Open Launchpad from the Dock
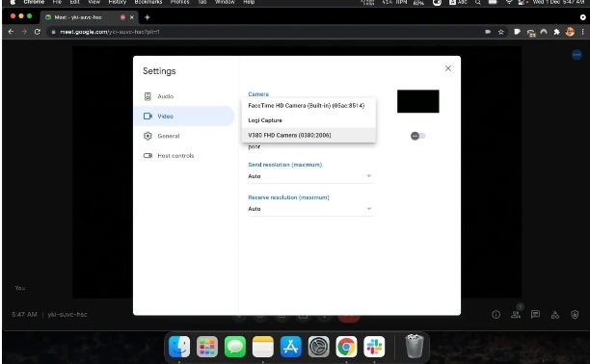The image size is (590, 364). (x=207, y=347)
